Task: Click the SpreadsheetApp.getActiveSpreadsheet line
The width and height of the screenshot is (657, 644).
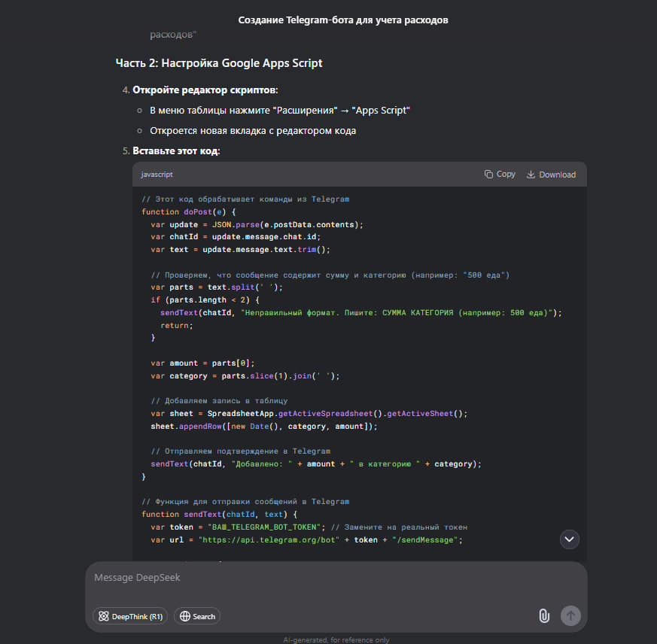Action: [x=309, y=414]
